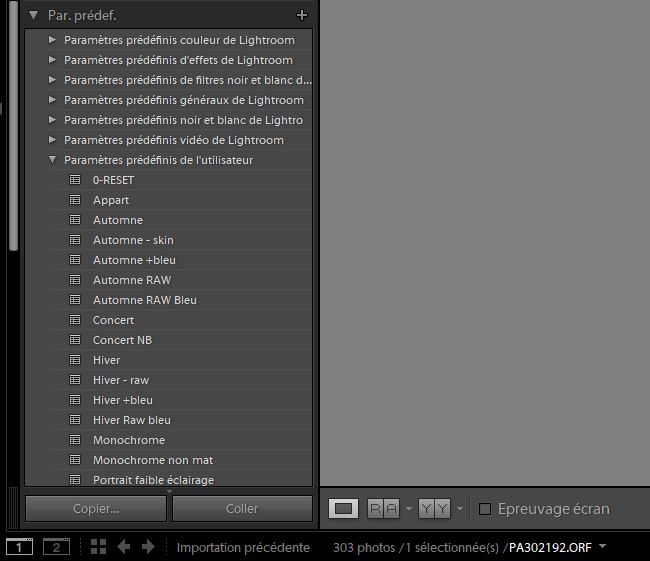The height and width of the screenshot is (561, 650).
Task: Expand Paramètres prédéfinis d'effets de Lightroom
Action: coord(52,60)
